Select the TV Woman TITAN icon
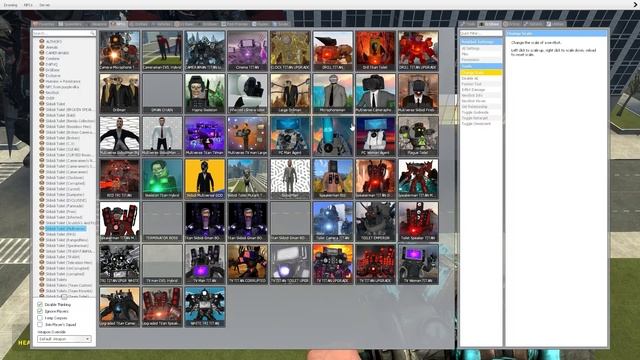The width and height of the screenshot is (640, 360). 418,264
